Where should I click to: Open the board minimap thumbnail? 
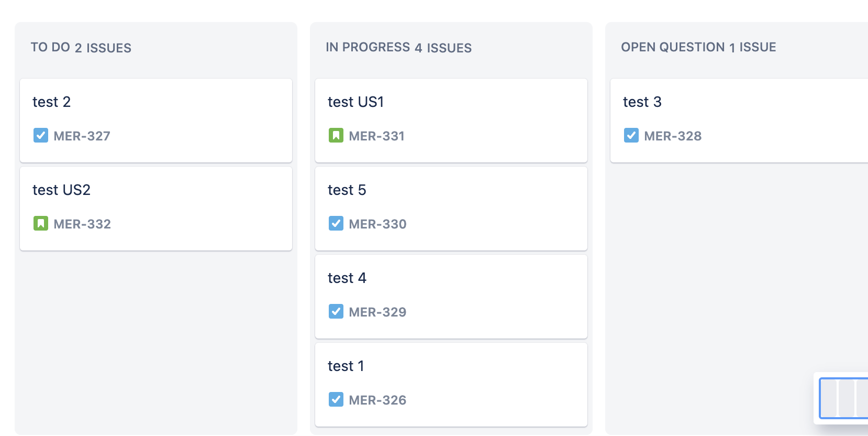pos(844,398)
